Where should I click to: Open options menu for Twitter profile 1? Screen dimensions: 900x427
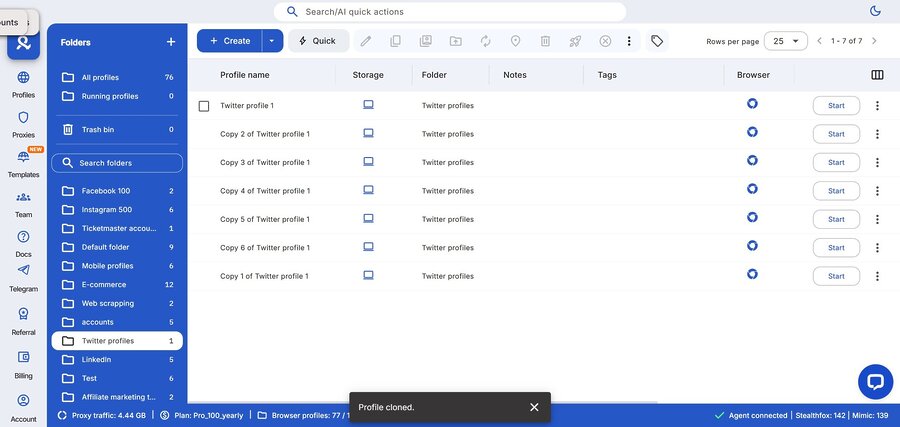coord(877,106)
